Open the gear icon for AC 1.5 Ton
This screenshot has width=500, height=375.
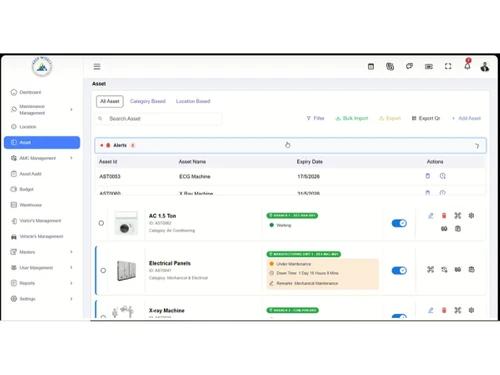tap(471, 216)
